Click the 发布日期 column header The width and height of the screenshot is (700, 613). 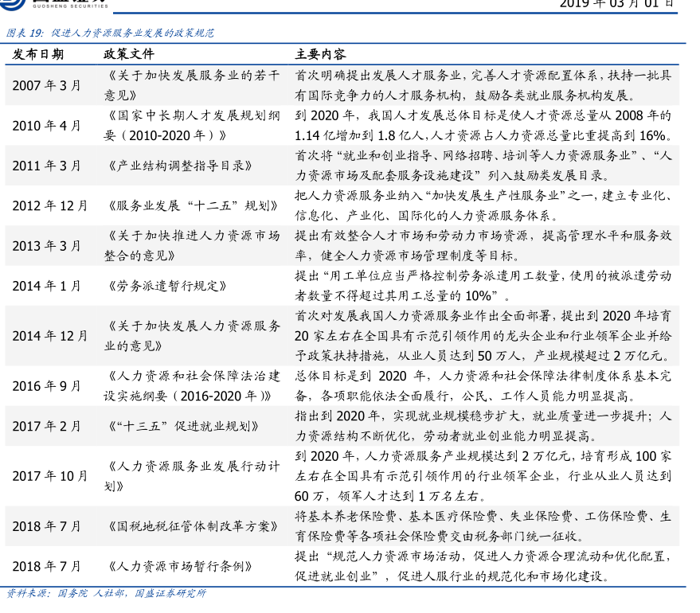coord(38,54)
